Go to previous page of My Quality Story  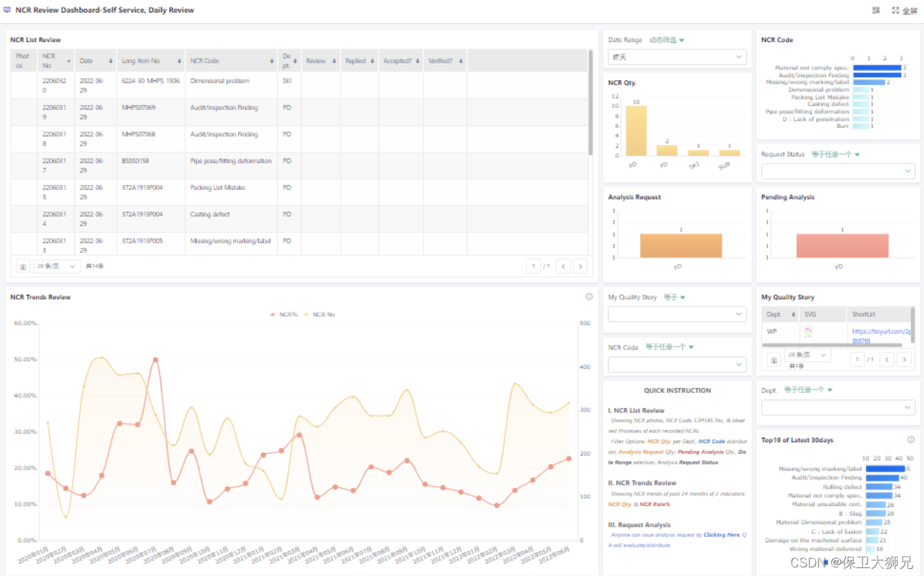[x=888, y=359]
